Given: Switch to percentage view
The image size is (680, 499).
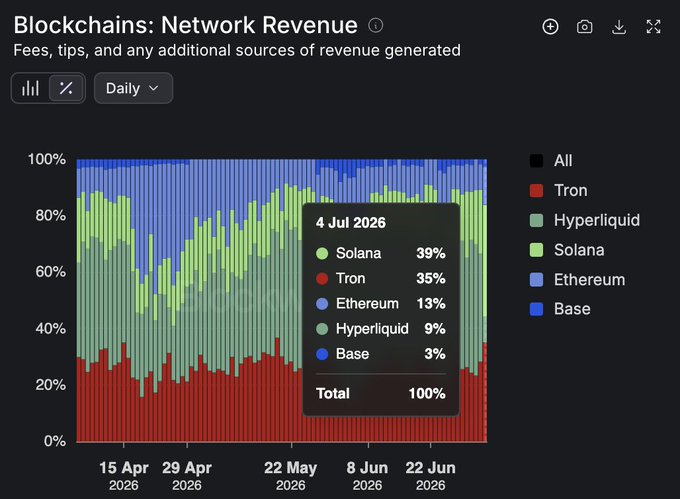Looking at the screenshot, I should tap(66, 88).
